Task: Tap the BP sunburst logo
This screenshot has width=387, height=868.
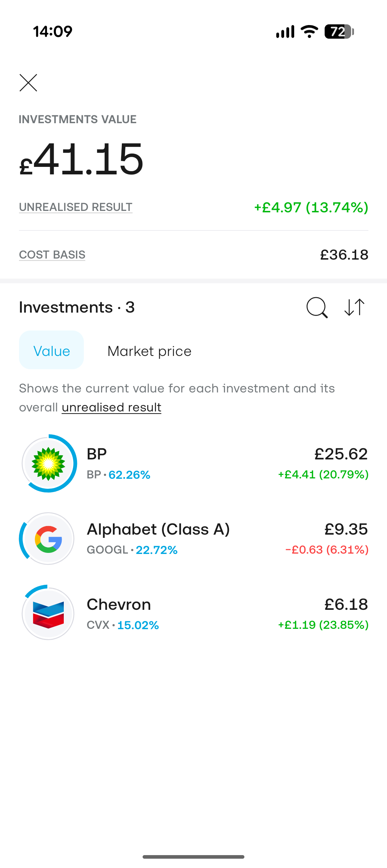Action: 48,463
